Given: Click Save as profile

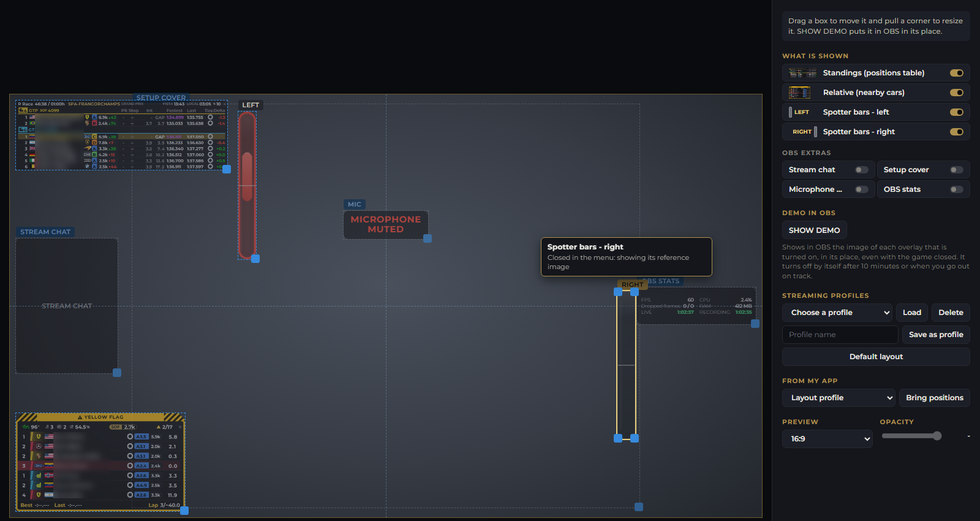Looking at the screenshot, I should (936, 335).
